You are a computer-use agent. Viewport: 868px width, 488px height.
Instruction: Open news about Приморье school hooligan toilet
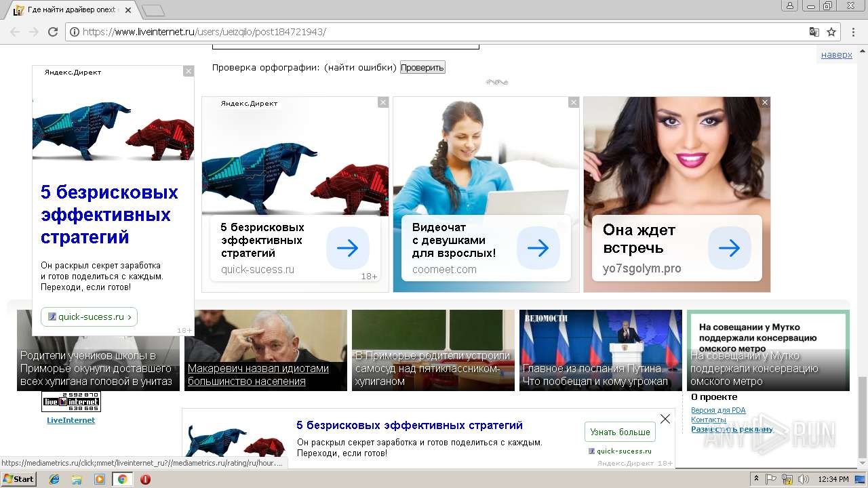pyautogui.click(x=96, y=368)
